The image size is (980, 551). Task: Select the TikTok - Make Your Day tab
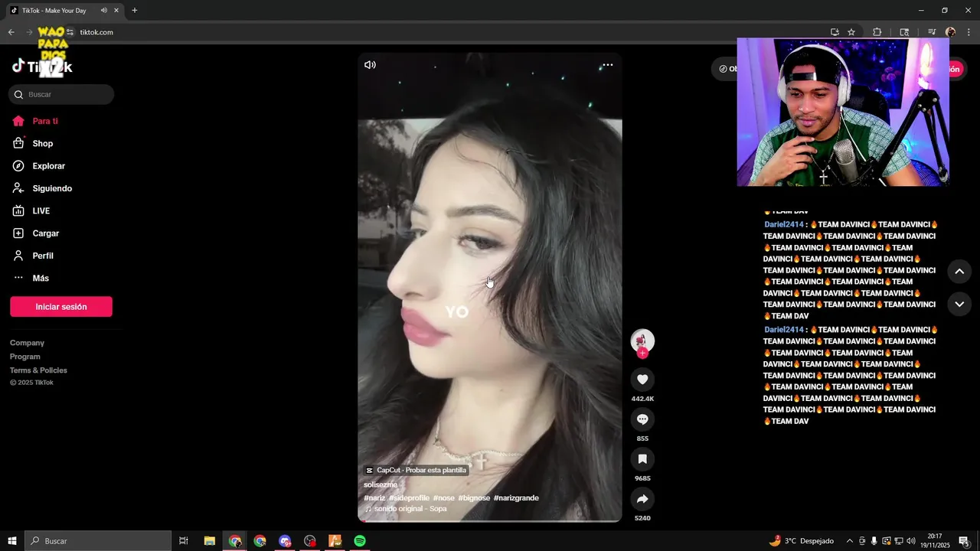coord(63,10)
